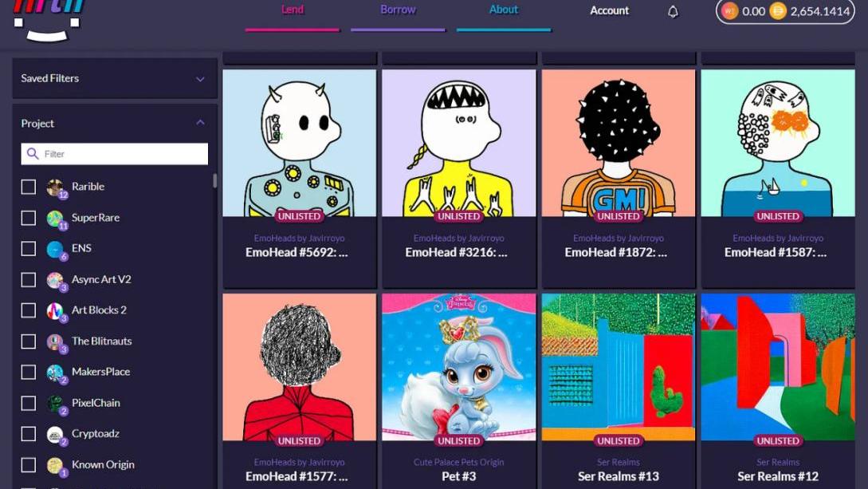Click the search magnifier in Filter box
The image size is (868, 489).
pyautogui.click(x=33, y=153)
